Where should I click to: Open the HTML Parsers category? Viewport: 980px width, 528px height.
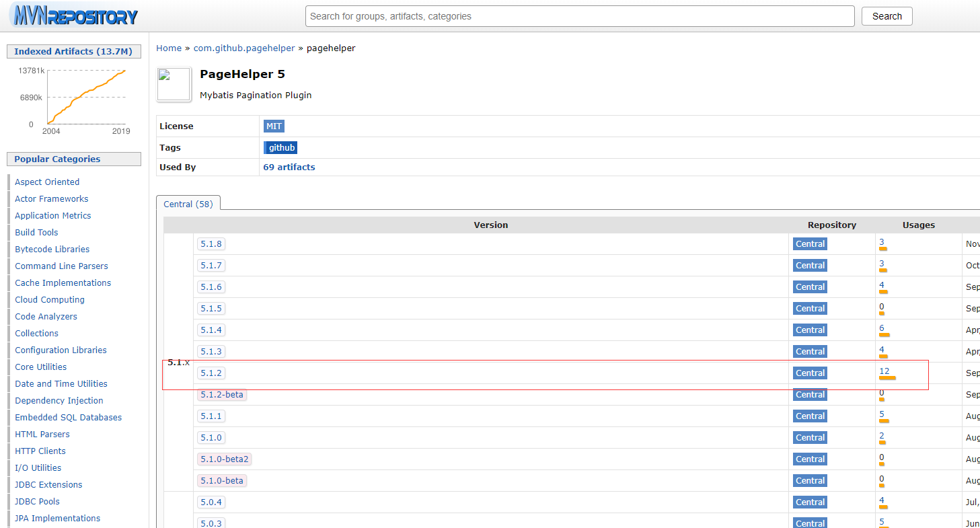[42, 434]
